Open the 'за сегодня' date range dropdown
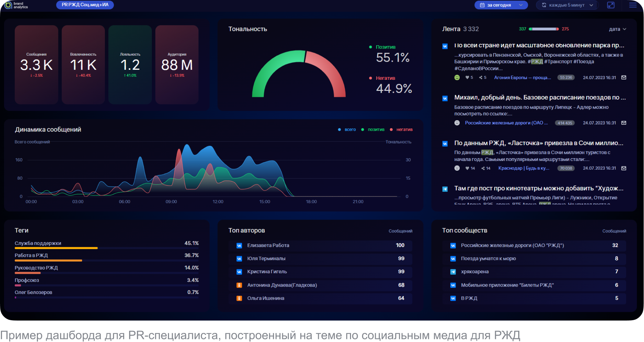The image size is (644, 342). coord(501,5)
